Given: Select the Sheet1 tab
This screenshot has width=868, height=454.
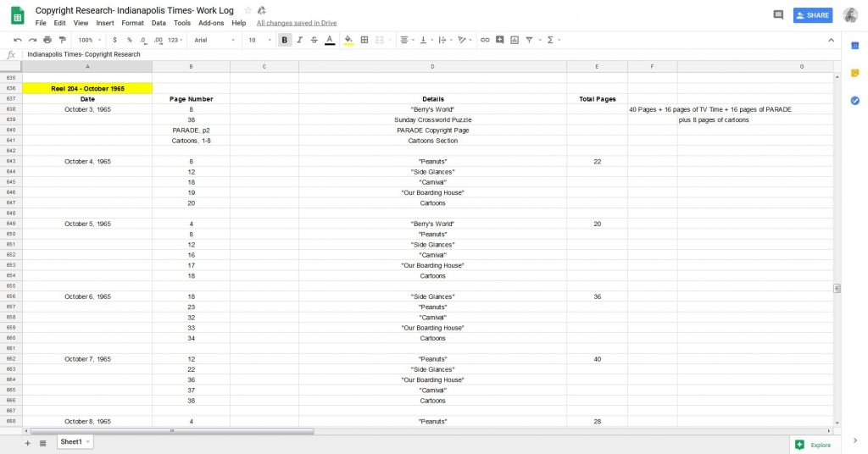Looking at the screenshot, I should pos(75,442).
